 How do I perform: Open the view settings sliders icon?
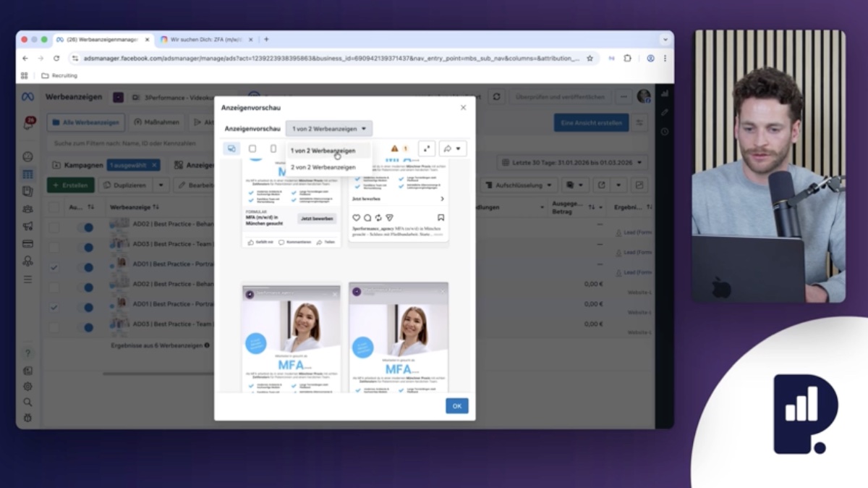(639, 123)
